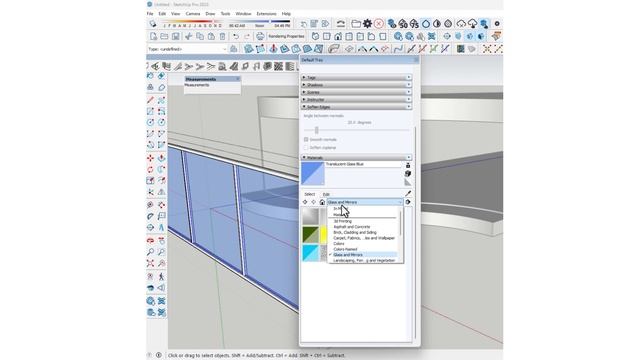Activate the Zoom magnifier tool
The height and width of the screenshot is (360, 640).
coord(151,252)
